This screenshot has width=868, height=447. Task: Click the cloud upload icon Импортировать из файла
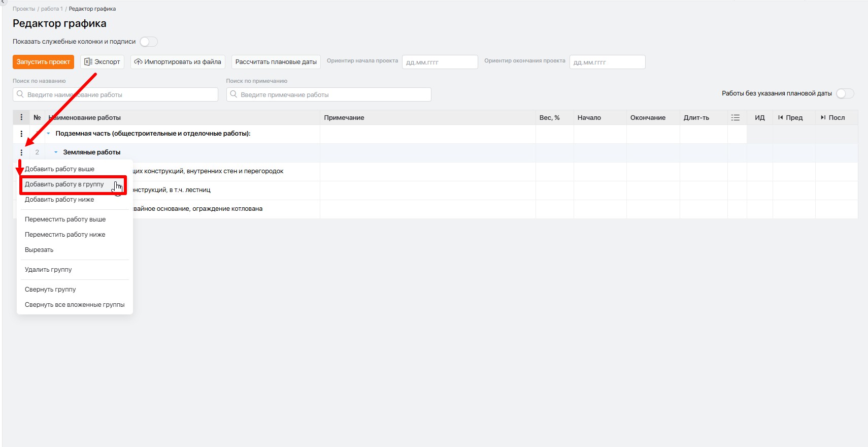[138, 62]
